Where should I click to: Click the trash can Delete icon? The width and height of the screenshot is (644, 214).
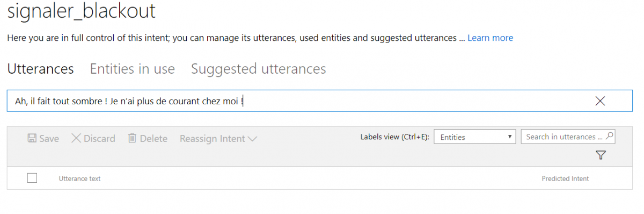132,138
